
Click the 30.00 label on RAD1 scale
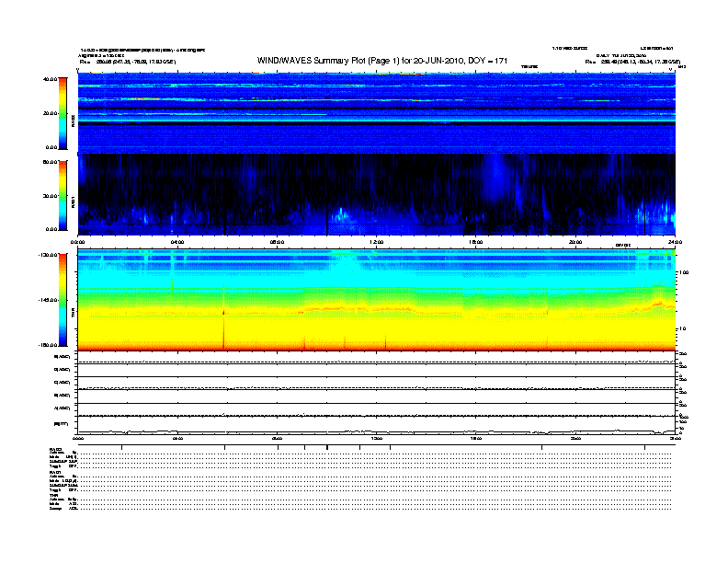pos(51,196)
